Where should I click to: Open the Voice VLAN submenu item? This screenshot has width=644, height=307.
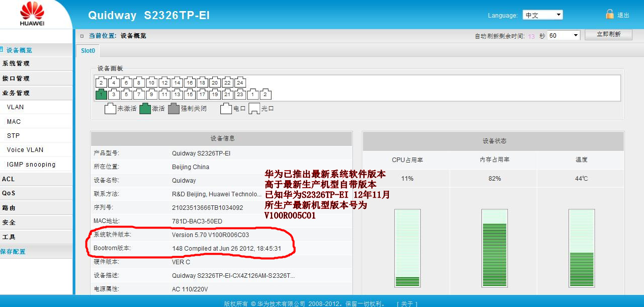point(36,149)
